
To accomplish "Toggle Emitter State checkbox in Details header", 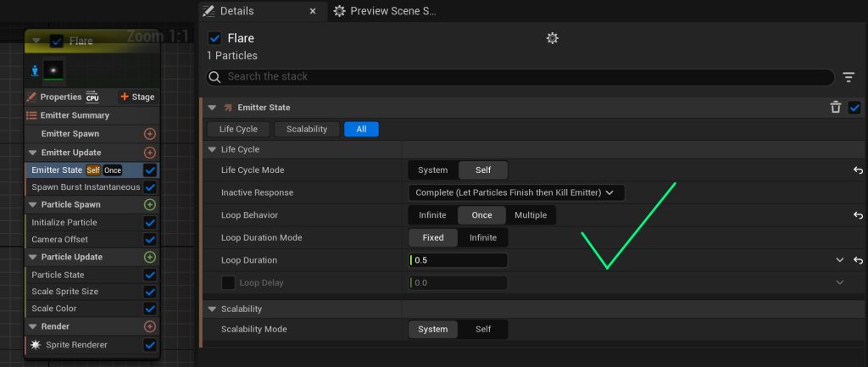I will tap(854, 108).
